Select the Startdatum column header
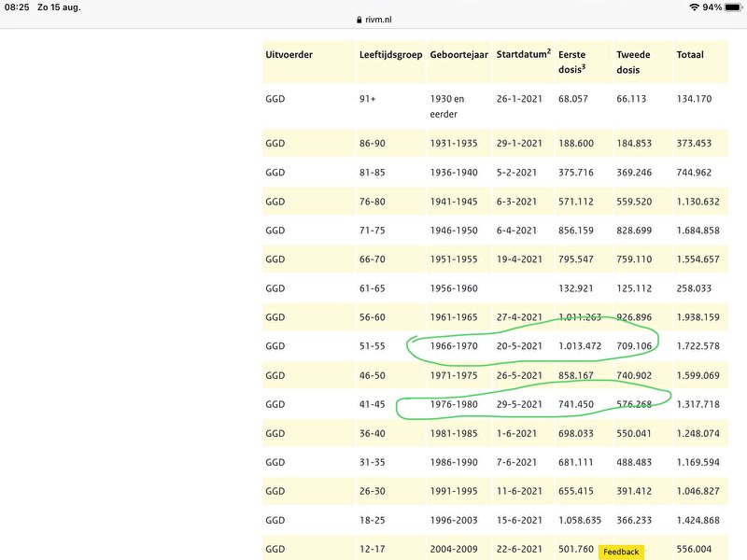The width and height of the screenshot is (747, 560). pos(524,54)
